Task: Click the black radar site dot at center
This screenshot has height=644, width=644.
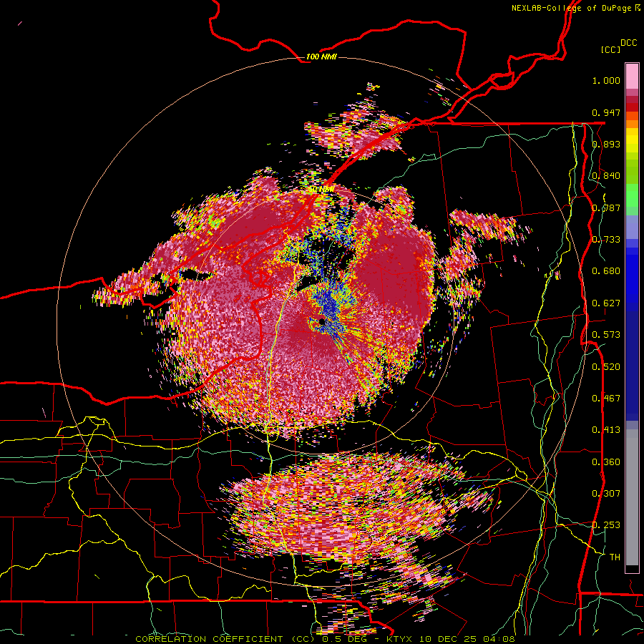Action: tap(322, 321)
